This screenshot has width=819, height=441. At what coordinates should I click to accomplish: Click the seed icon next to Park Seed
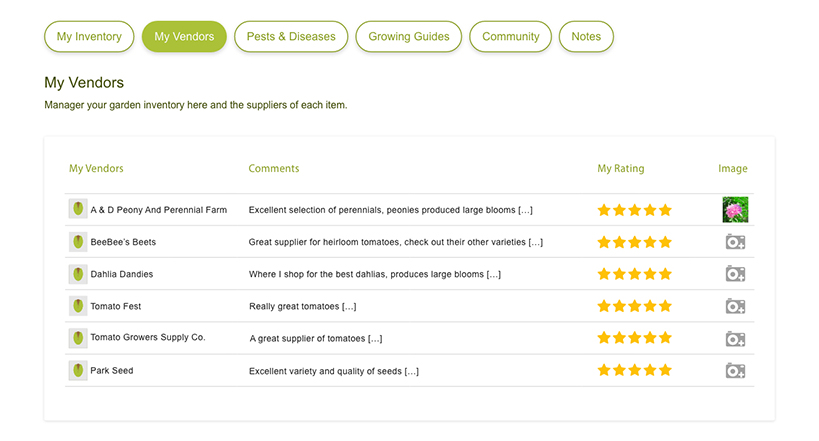[78, 370]
